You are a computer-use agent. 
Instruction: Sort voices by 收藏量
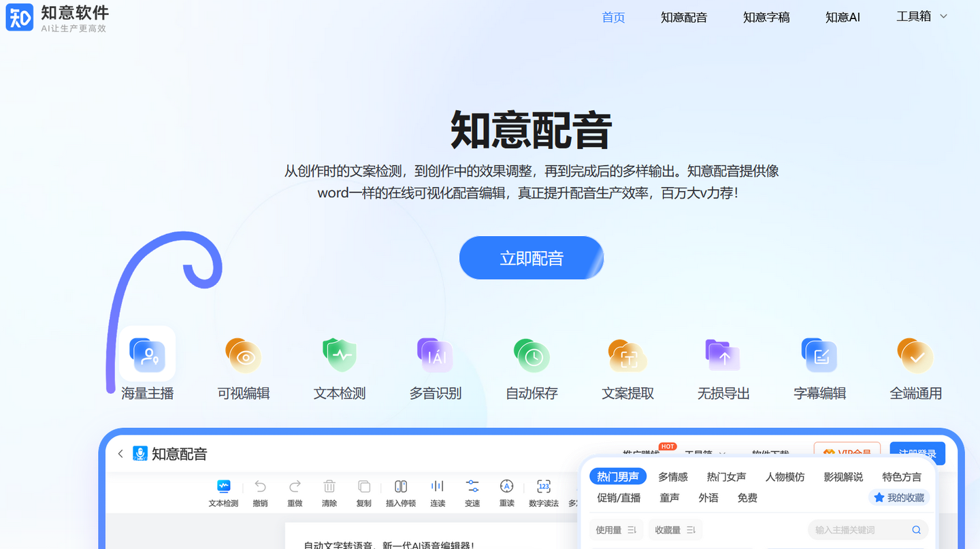point(675,530)
